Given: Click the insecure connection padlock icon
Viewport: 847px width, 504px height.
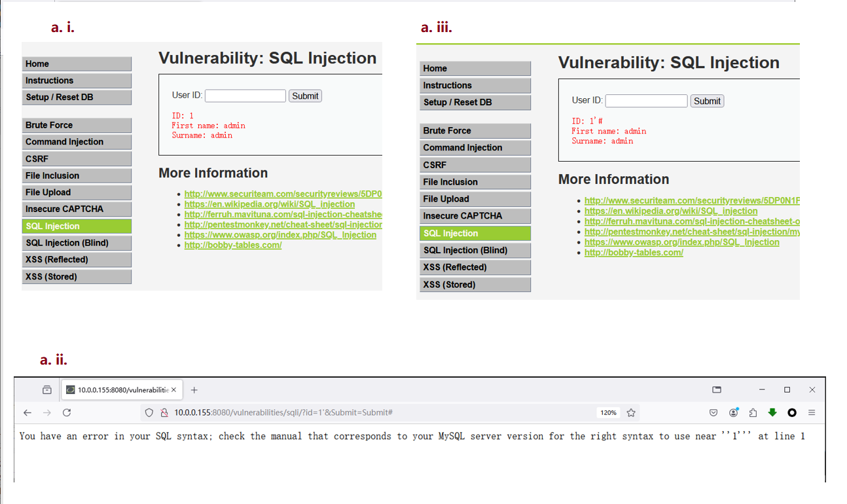Looking at the screenshot, I should 164,412.
